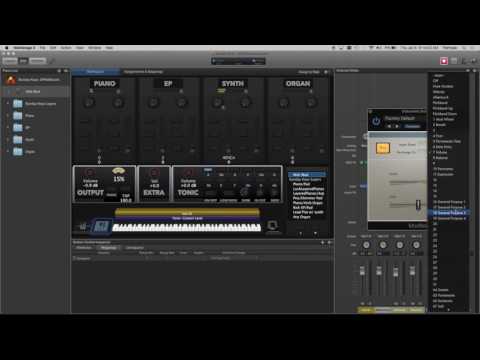Click the red record icon in the toolbar
The image size is (480, 360).
(444, 61)
